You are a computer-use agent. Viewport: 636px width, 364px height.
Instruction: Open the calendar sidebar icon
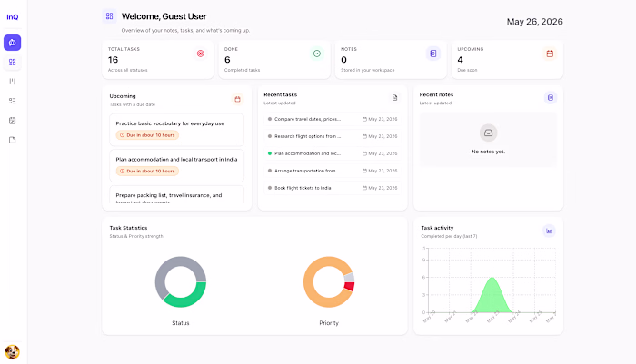[x=12, y=121]
